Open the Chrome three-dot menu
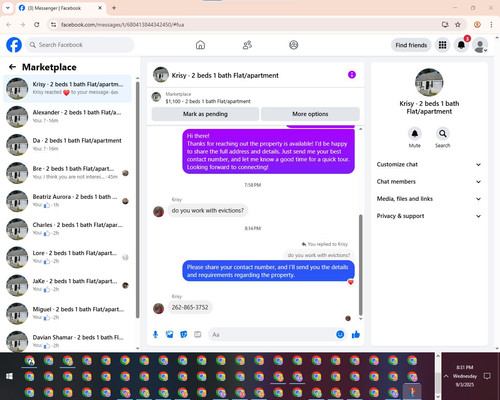Image resolution: width=500 pixels, height=400 pixels. (491, 24)
